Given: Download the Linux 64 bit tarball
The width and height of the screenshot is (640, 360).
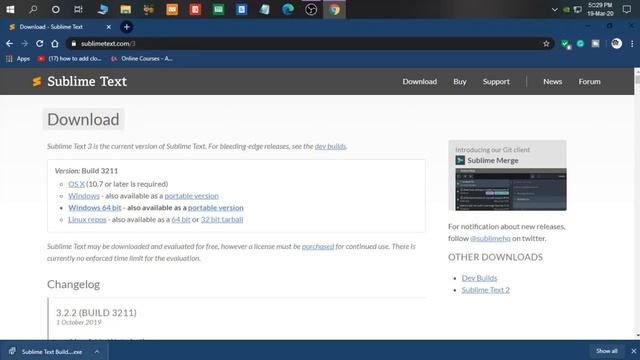Looking at the screenshot, I should pyautogui.click(x=181, y=220).
